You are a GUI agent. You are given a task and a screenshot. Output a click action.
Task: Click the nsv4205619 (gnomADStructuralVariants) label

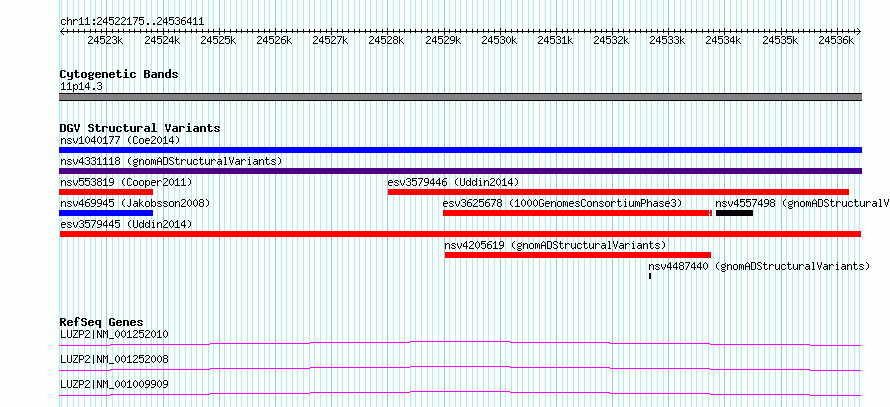556,245
